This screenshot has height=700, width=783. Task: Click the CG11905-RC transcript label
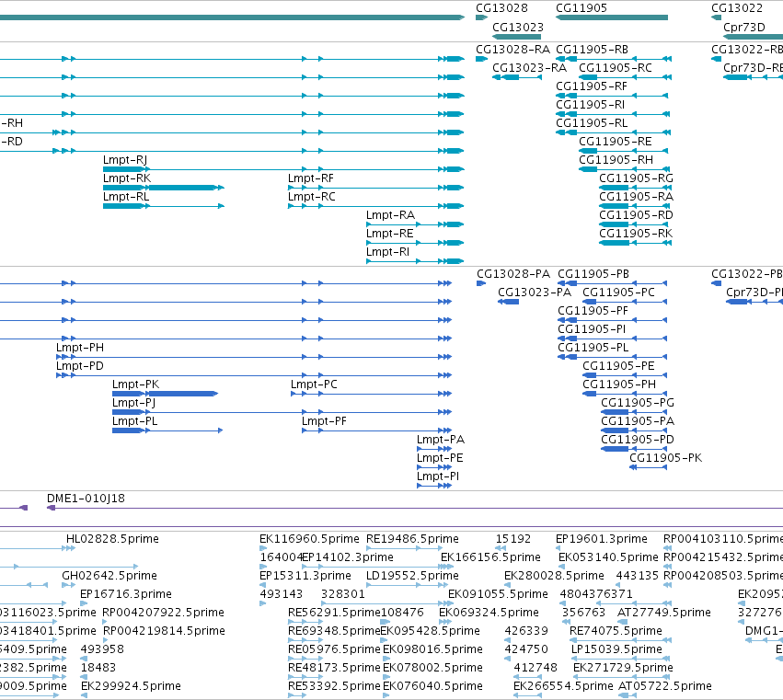tap(616, 68)
